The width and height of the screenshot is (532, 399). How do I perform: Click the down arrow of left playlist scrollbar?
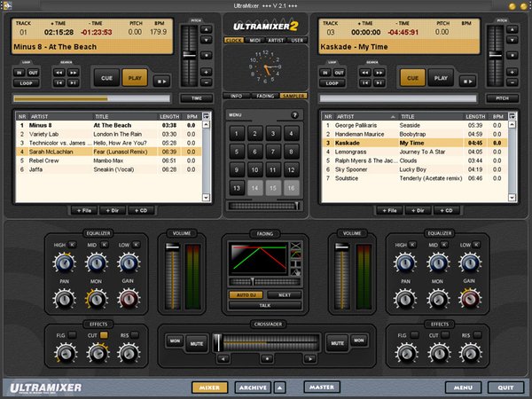[x=207, y=197]
